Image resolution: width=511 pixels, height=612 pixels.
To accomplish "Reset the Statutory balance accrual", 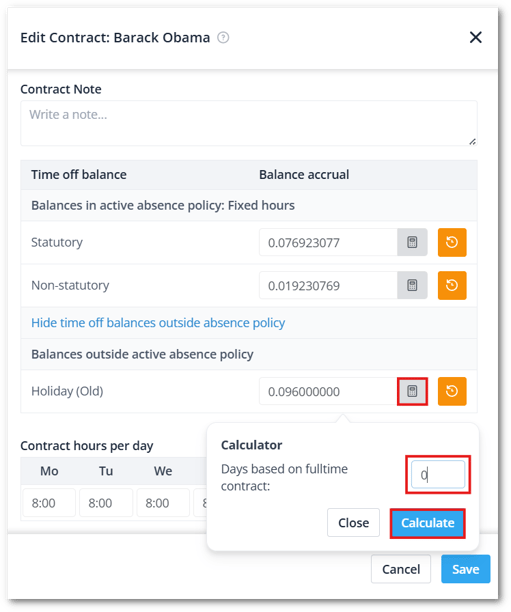I will 452,242.
